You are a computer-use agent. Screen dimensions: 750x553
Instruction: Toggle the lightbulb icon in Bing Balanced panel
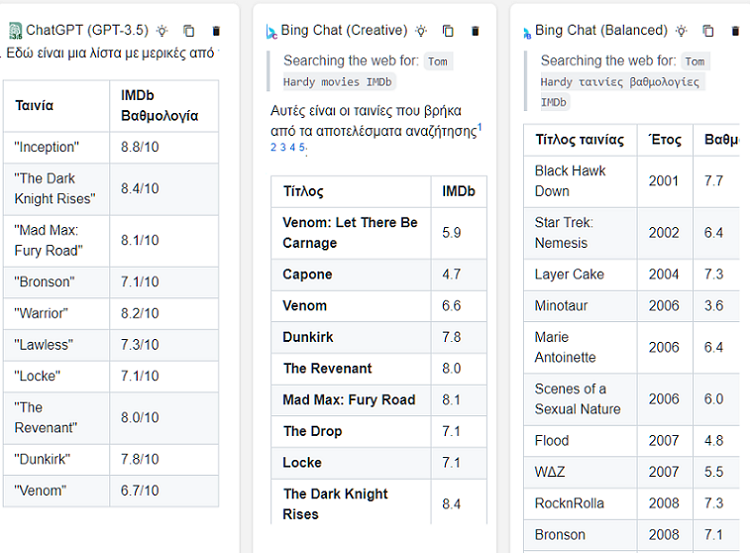tap(681, 31)
